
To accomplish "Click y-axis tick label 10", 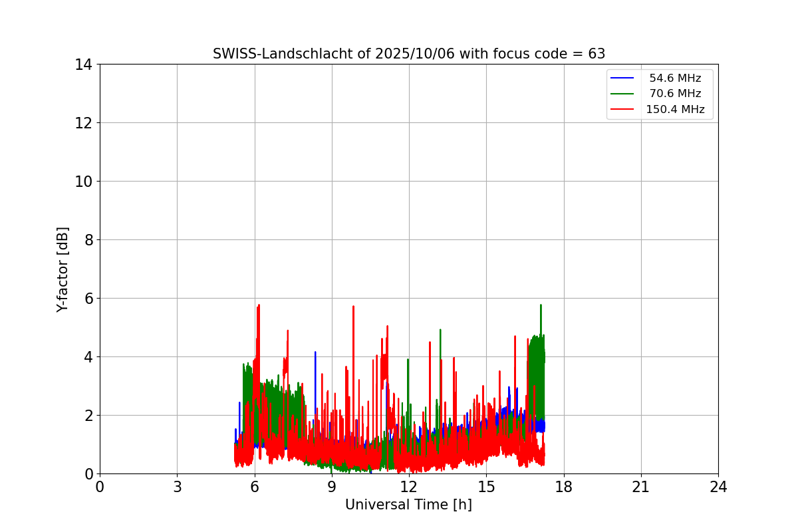I will click(x=84, y=182).
